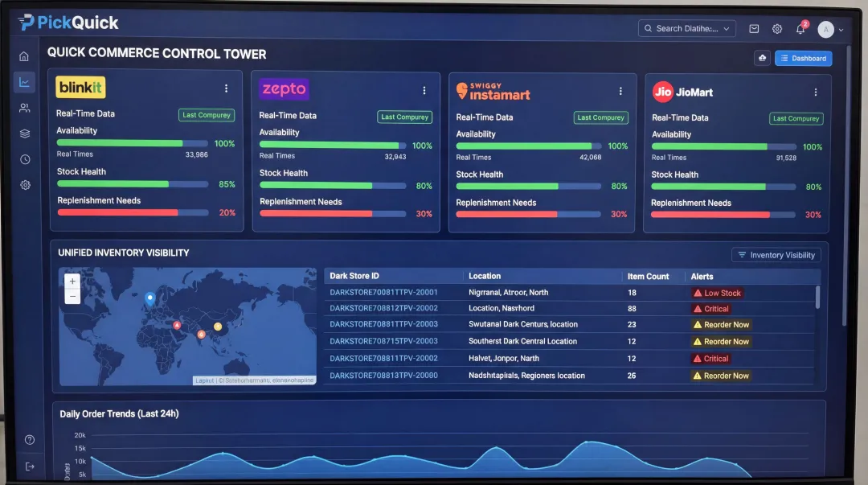Open the Zepto card three-dot menu
Viewport: 868px width, 485px height.
pos(424,90)
